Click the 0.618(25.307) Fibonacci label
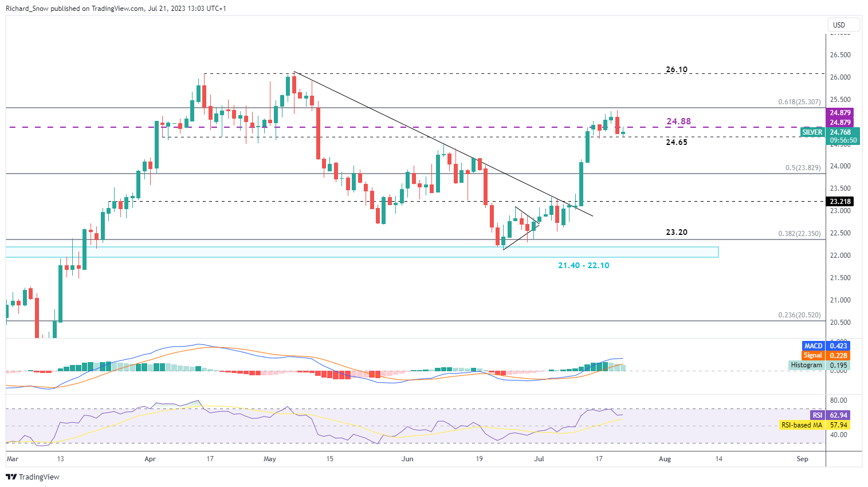Viewport: 868px width, 487px height. click(x=799, y=102)
